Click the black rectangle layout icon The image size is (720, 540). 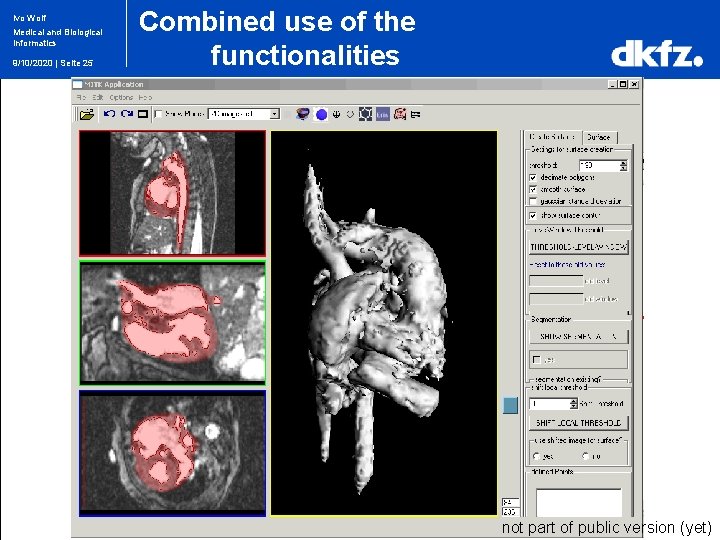[143, 114]
